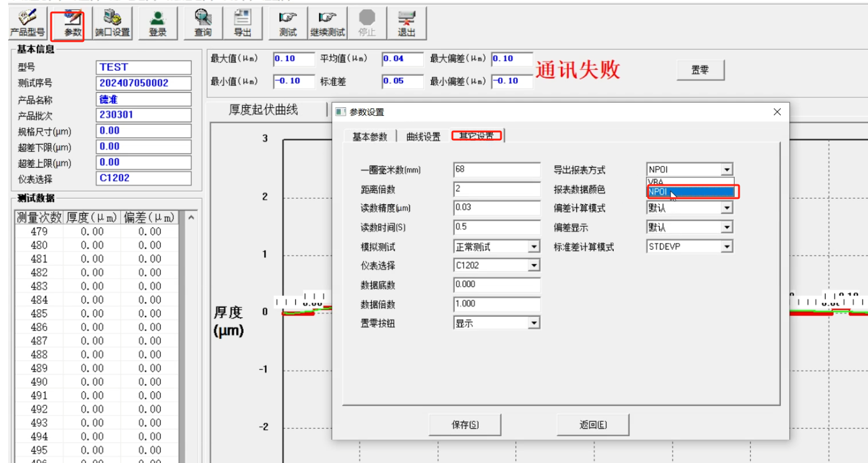The width and height of the screenshot is (868, 463).
Task: Click the 产品型号 toolbar icon
Action: point(27,24)
